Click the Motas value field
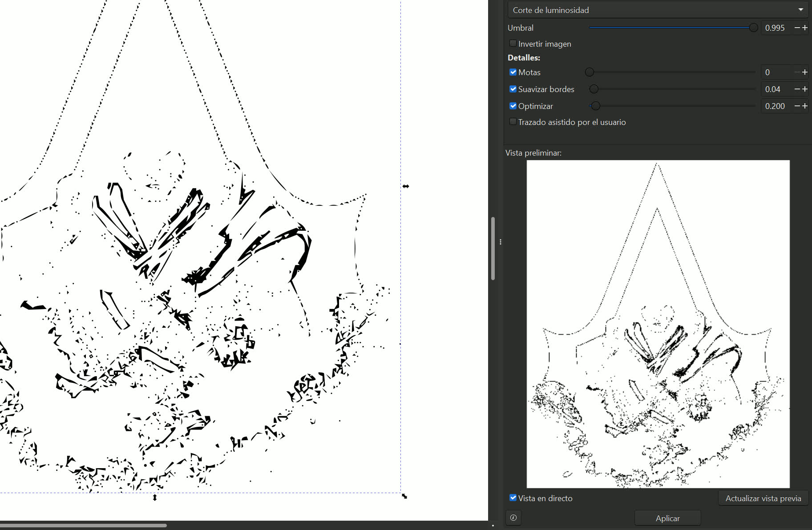 coord(776,72)
